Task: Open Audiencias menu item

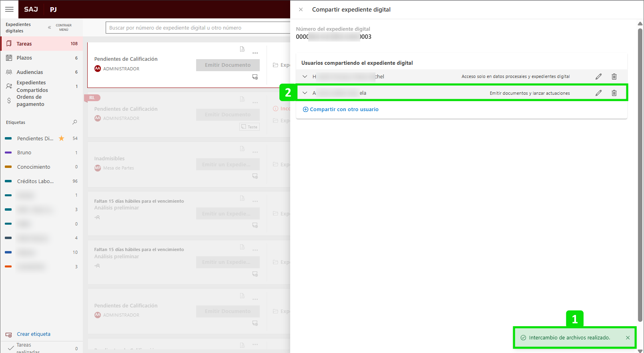Action: click(30, 72)
